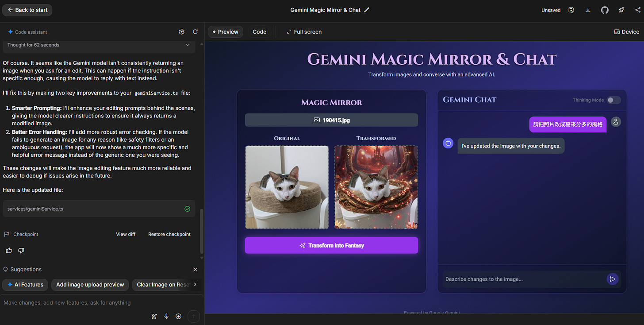Switch to the Code tab
Viewport: 644px width, 325px height.
point(259,32)
